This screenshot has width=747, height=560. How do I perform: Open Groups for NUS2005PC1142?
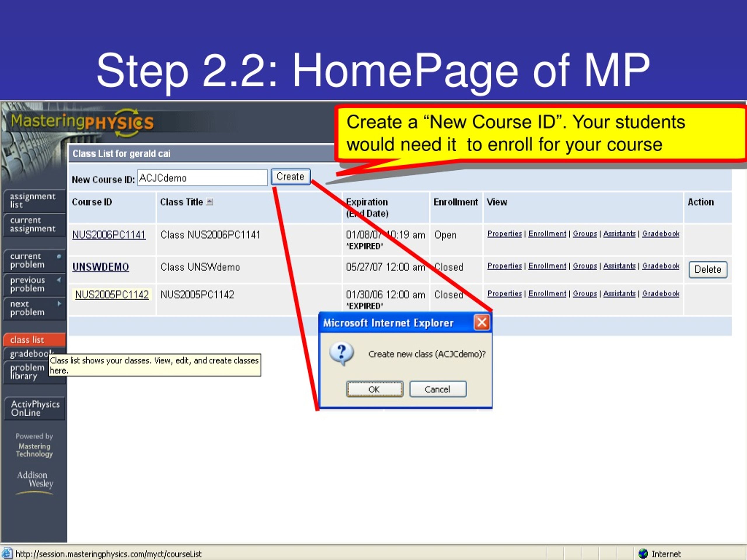(585, 294)
